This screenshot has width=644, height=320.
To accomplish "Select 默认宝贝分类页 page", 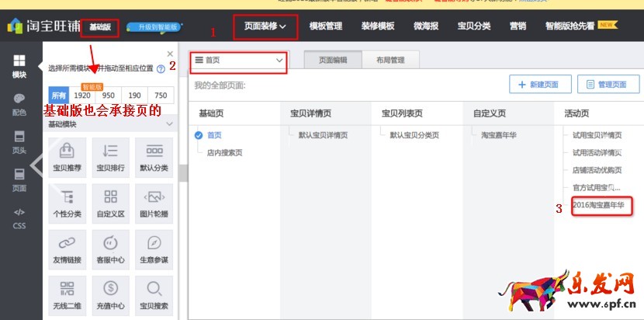I will [x=414, y=135].
